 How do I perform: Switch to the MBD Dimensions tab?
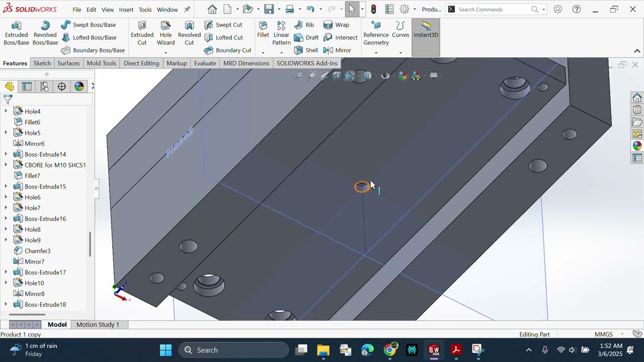(246, 63)
